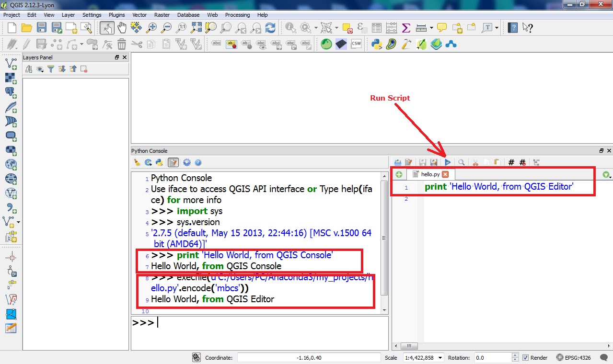The image size is (613, 364).
Task: Cut features with scissors icon
Action: click(137, 45)
